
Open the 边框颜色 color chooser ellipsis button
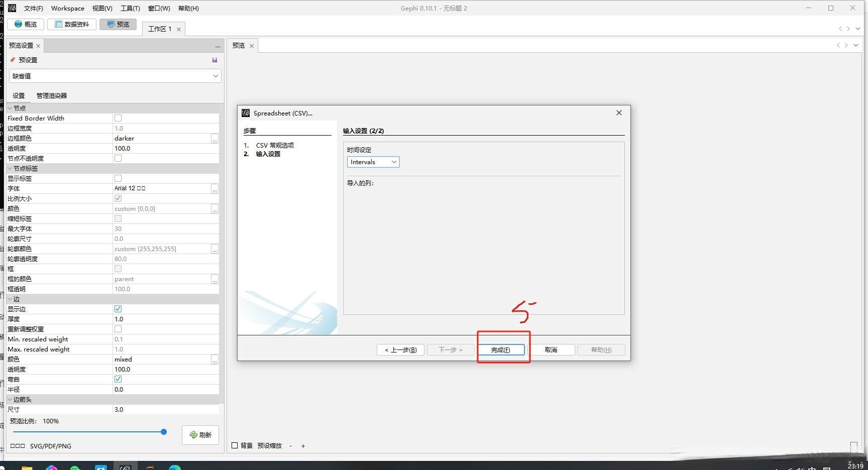point(214,138)
